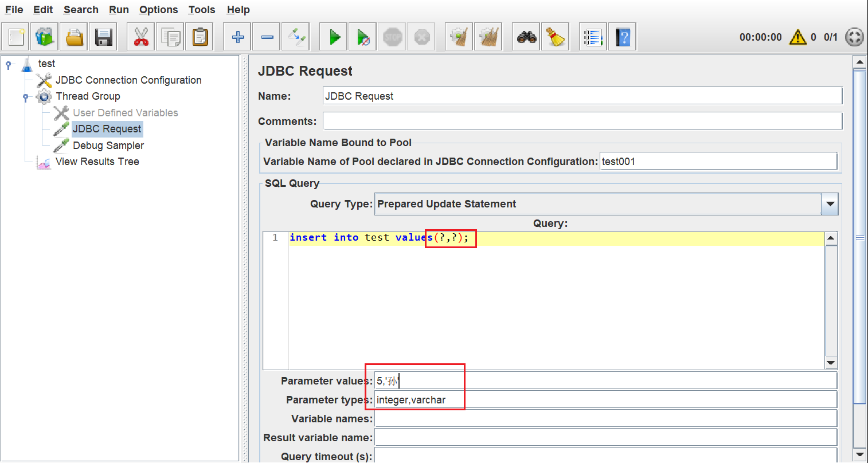This screenshot has height=463, width=868.
Task: Open the Search menu
Action: 81,10
